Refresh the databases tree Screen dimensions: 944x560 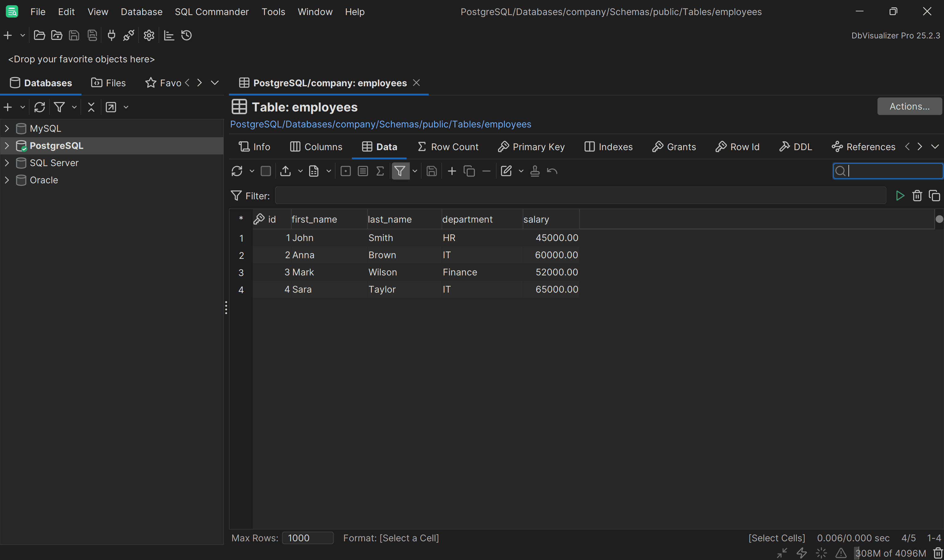point(40,107)
